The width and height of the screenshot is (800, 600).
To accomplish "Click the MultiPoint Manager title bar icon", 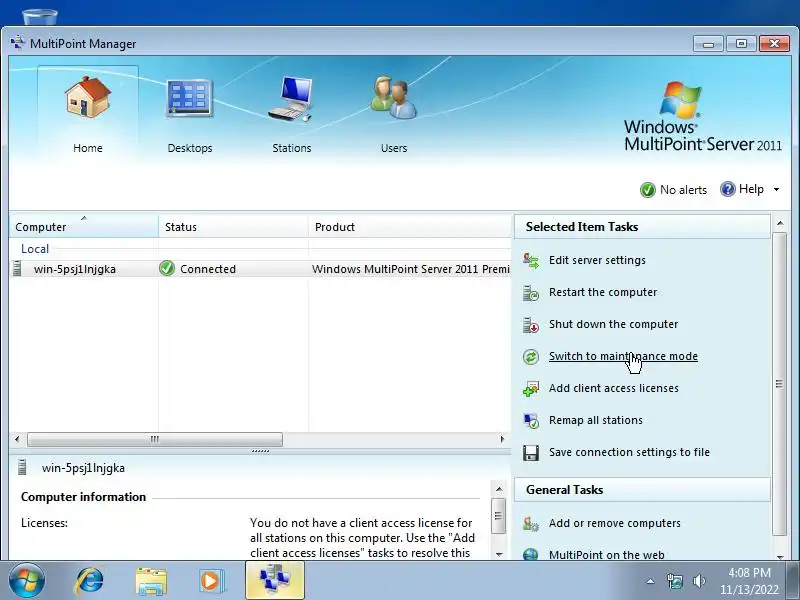I will click(17, 43).
